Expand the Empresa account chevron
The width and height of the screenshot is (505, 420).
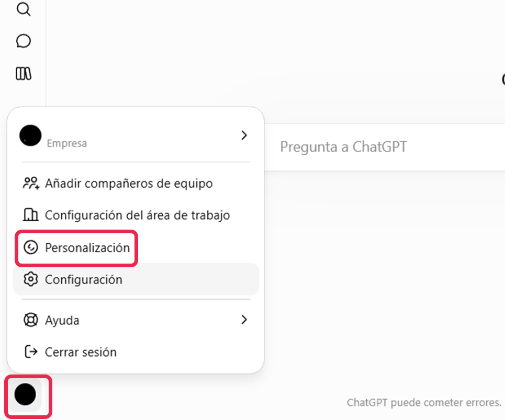[244, 135]
